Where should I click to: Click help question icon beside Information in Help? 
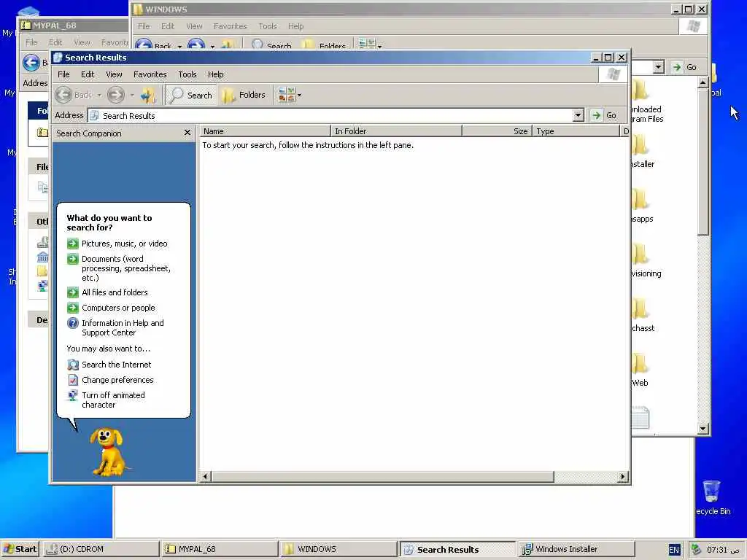72,323
